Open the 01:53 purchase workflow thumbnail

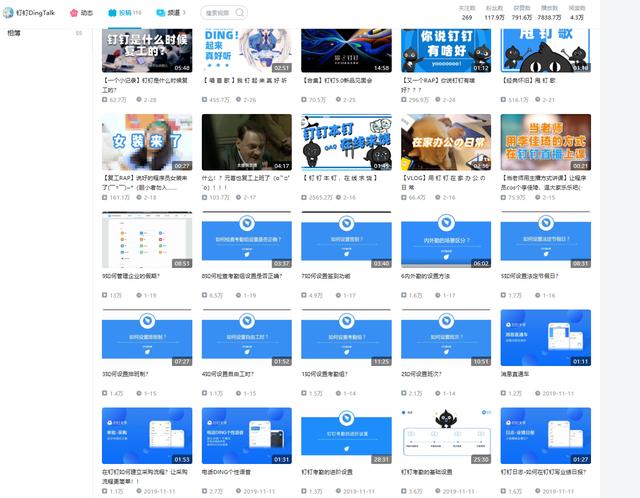coord(147,436)
